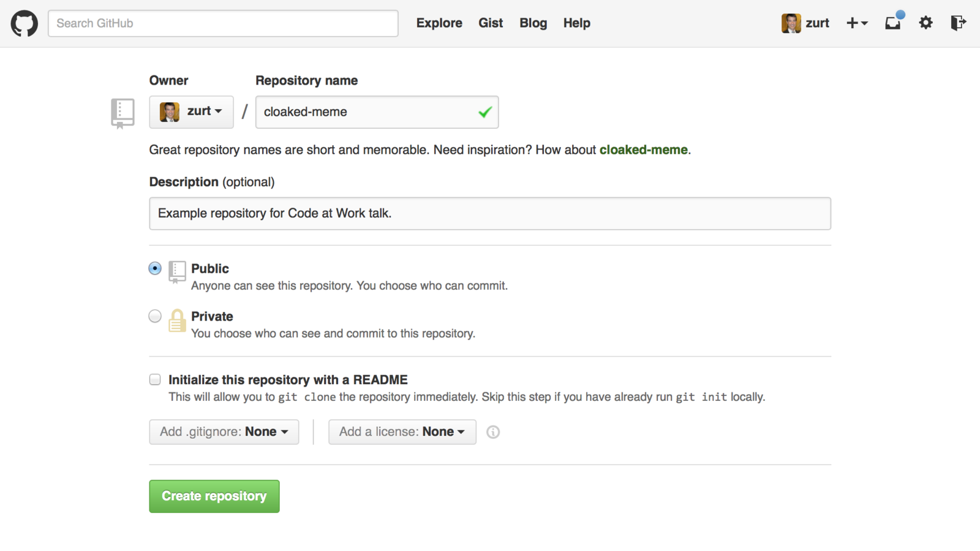
Task: Open the Add .gitignore dropdown
Action: tap(224, 431)
